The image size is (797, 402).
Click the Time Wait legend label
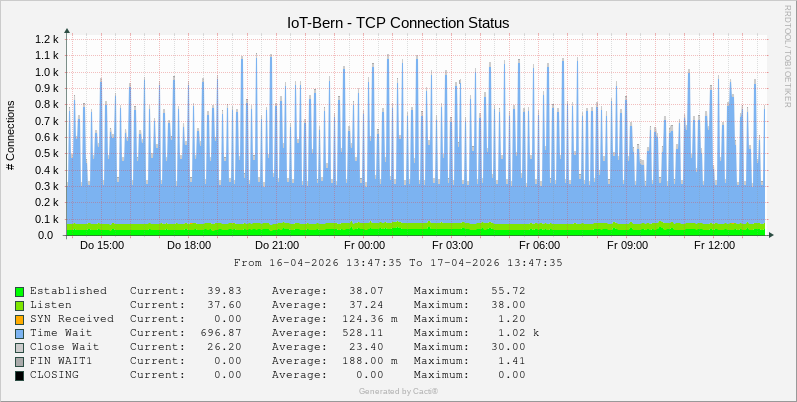(x=64, y=333)
